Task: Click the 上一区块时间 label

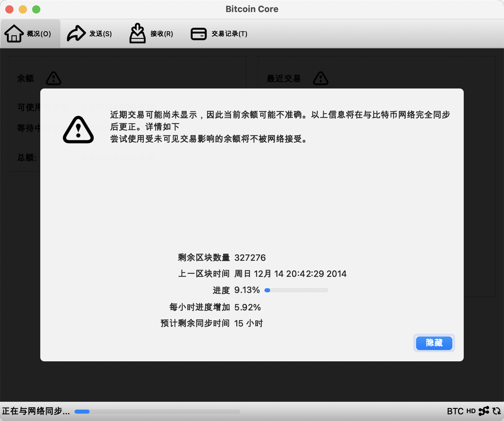Action: (204, 274)
